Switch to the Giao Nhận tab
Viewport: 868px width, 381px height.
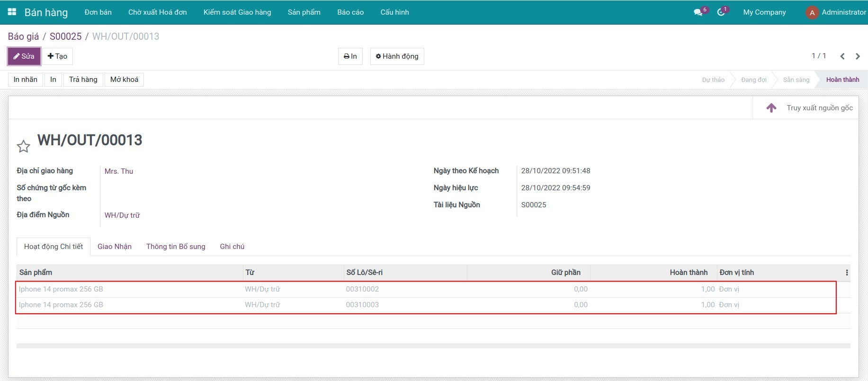tap(115, 247)
